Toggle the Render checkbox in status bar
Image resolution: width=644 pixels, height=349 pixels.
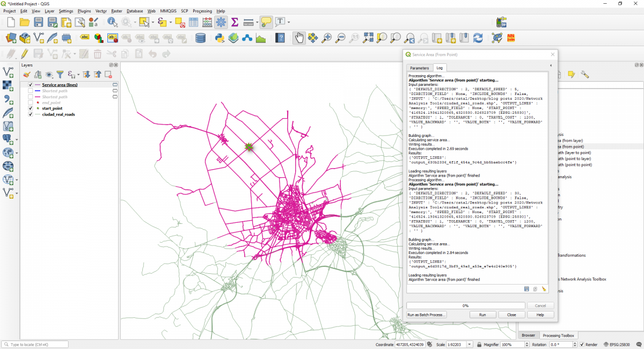coord(582,345)
